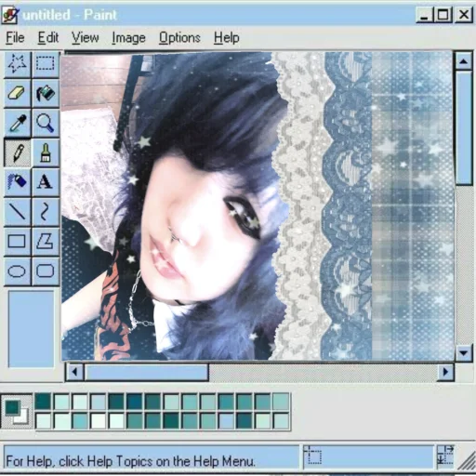Select the Polygon shape tool
The height and width of the screenshot is (476, 476).
point(46,242)
